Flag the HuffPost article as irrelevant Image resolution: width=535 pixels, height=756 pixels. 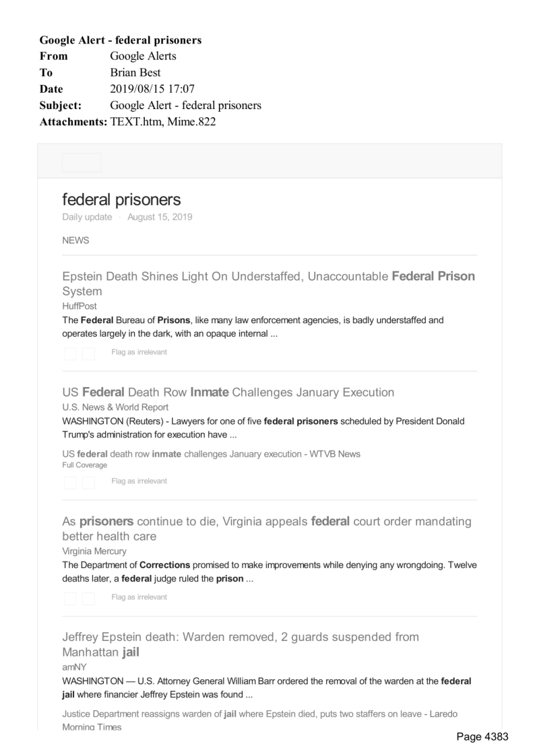pyautogui.click(x=139, y=352)
